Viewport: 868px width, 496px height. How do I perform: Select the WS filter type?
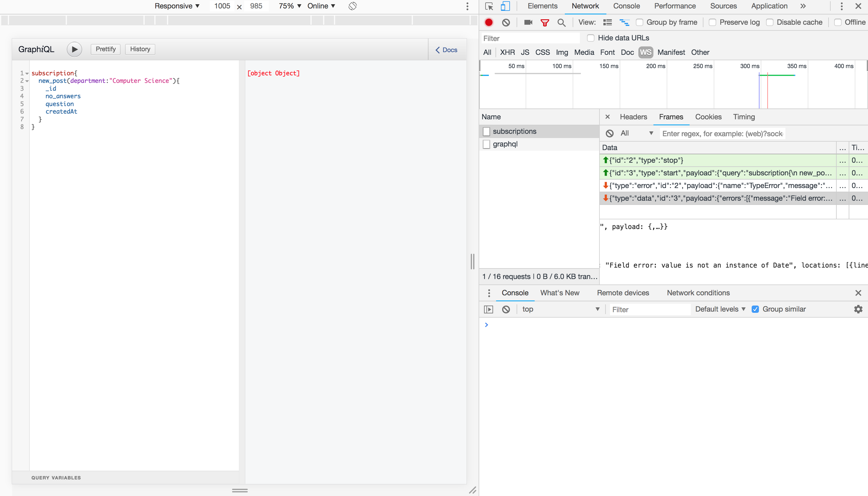click(645, 52)
